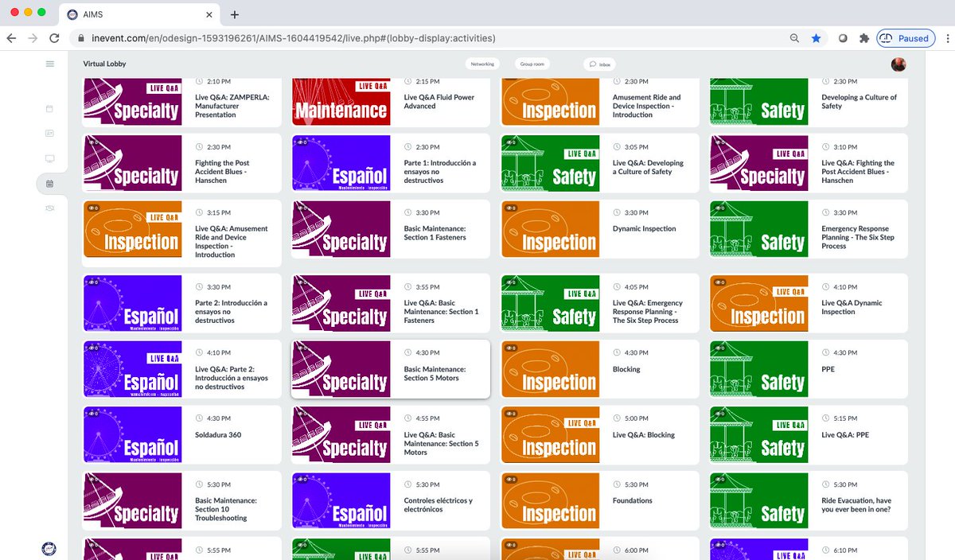Open Ride Evacuation, have you ever been in one?

click(809, 501)
